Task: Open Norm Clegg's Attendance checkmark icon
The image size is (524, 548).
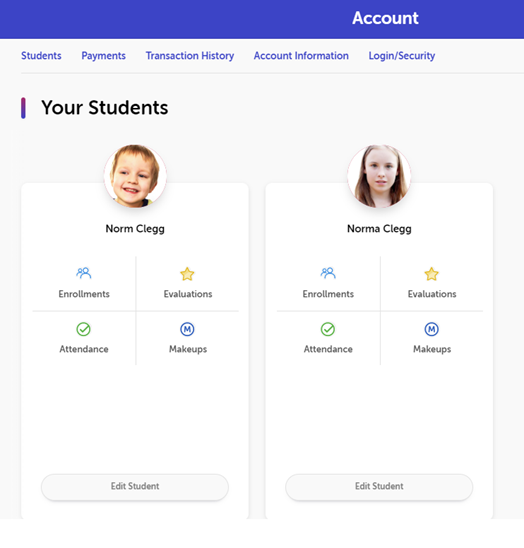Action: 84,329
